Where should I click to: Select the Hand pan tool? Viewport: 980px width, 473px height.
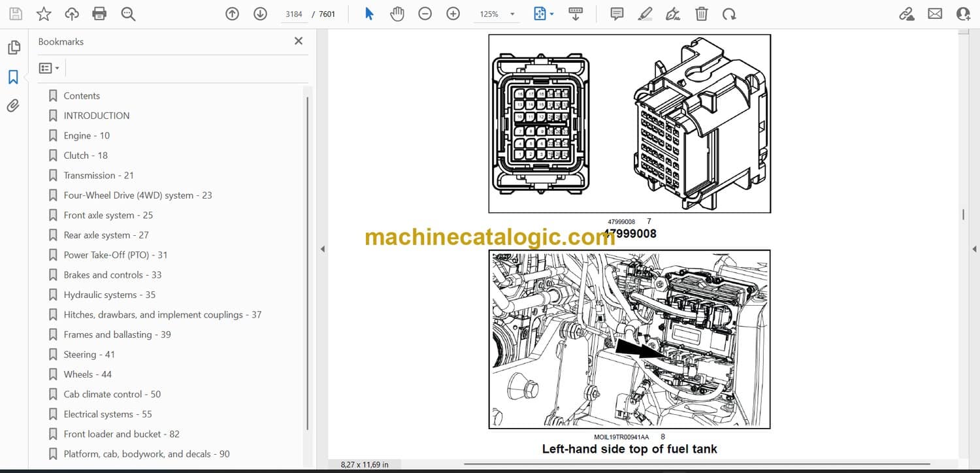tap(397, 14)
